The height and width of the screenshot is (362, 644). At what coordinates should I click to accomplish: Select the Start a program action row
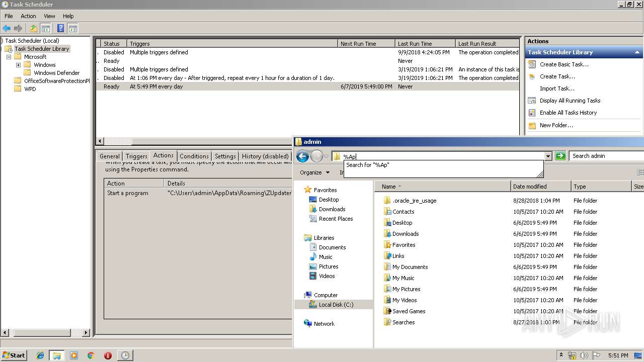(x=198, y=193)
